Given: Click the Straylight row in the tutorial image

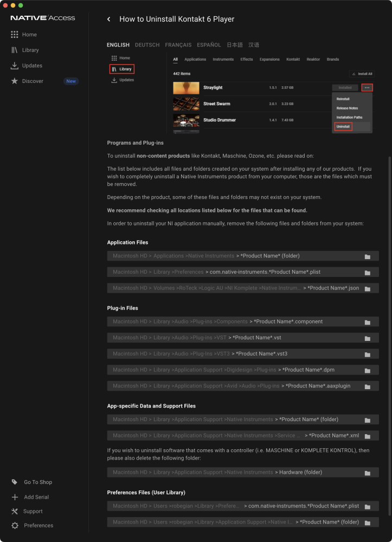Looking at the screenshot, I should (x=273, y=88).
